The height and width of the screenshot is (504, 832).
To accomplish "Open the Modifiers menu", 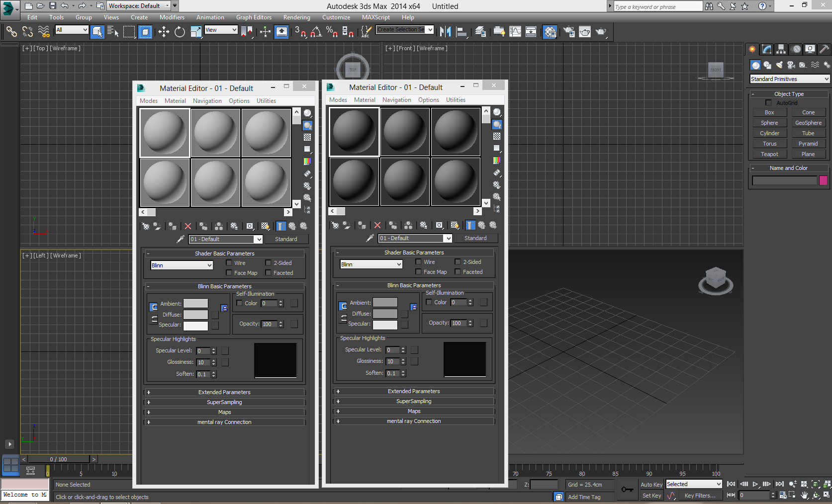I will pyautogui.click(x=172, y=17).
